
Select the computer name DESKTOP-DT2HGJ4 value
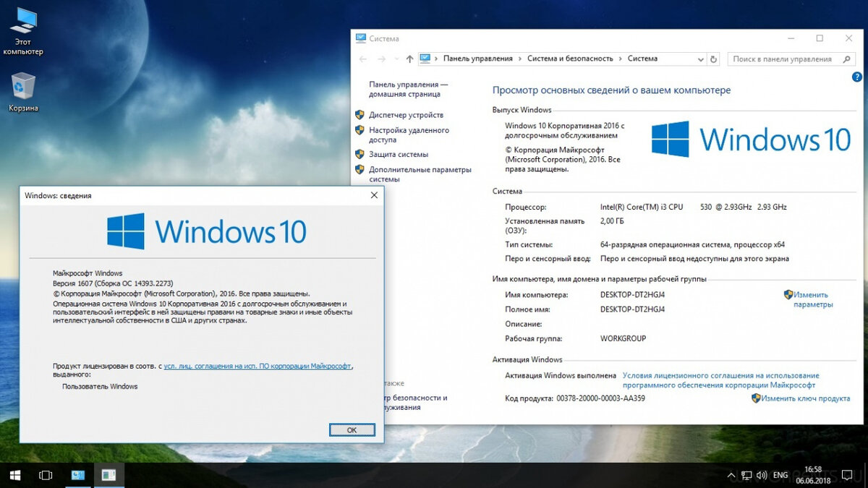click(632, 295)
